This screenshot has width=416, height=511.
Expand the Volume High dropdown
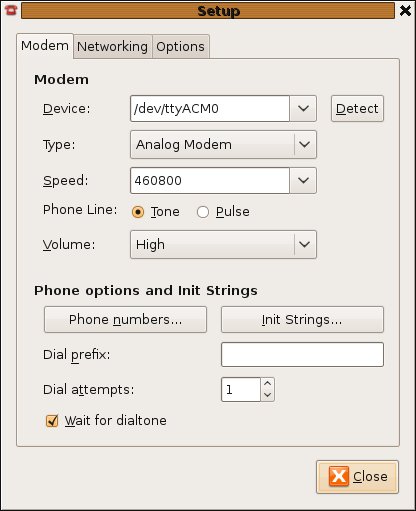click(223, 244)
